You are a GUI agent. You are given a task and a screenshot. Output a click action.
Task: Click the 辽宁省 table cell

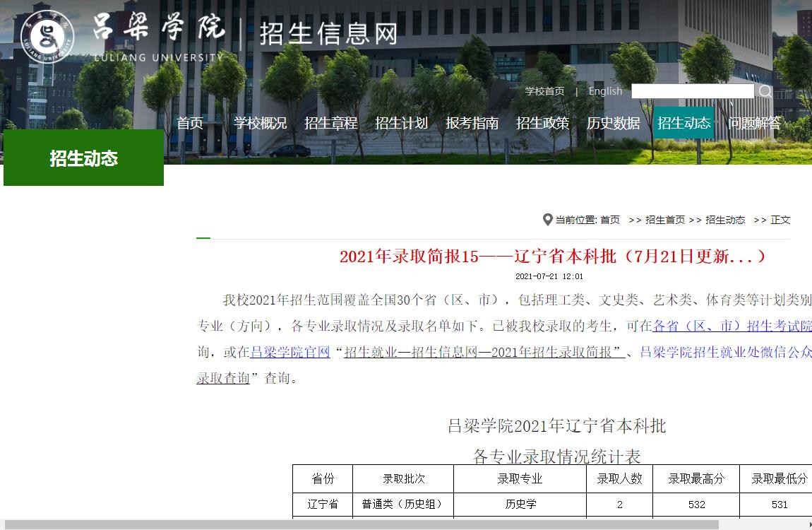323,504
